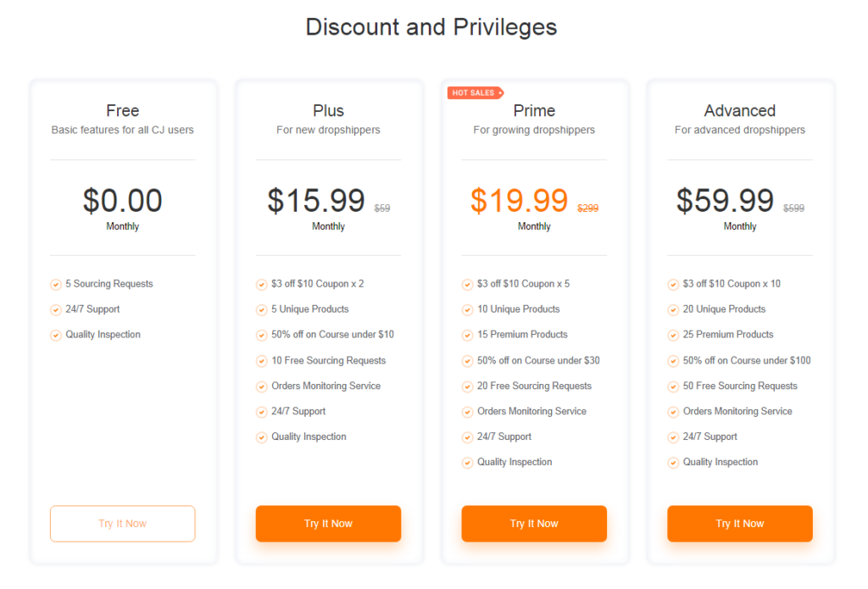Click checkmark icon beside 50 Free Sourcing Requests
868x589 pixels.
tap(673, 386)
